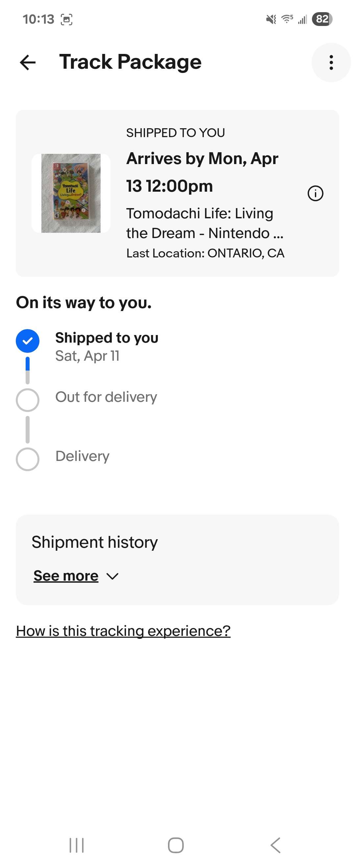Open How is this tracking experience link
The image size is (355, 868).
[x=123, y=630]
